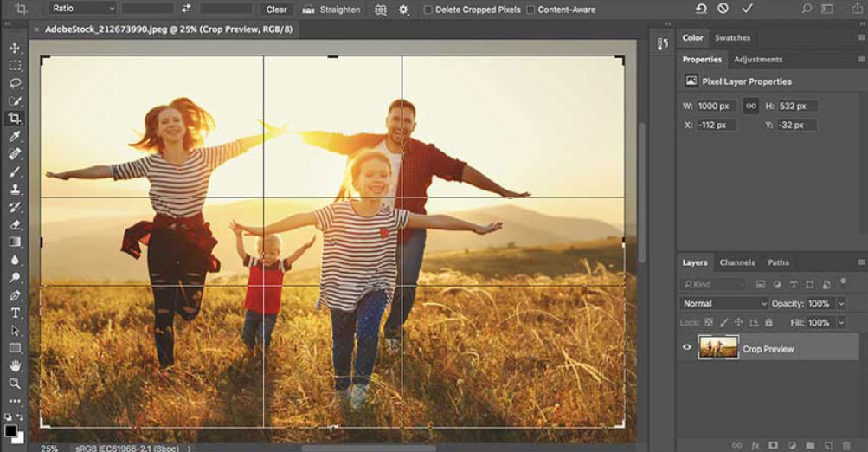
Task: Toggle the layer filter switch
Action: pyautogui.click(x=843, y=282)
